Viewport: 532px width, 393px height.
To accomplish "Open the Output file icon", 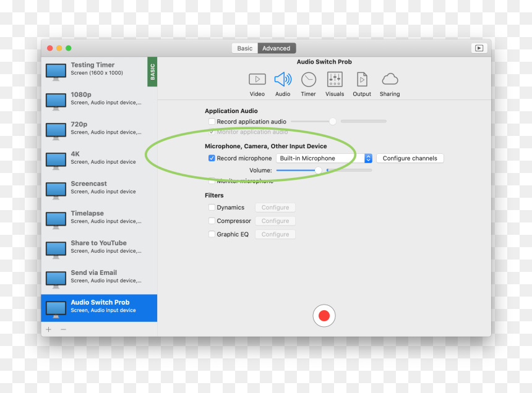I will (362, 79).
